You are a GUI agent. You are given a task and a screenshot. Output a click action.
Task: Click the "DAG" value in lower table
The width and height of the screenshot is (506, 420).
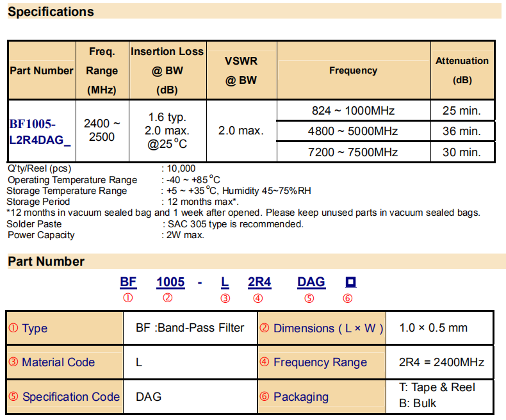(149, 397)
